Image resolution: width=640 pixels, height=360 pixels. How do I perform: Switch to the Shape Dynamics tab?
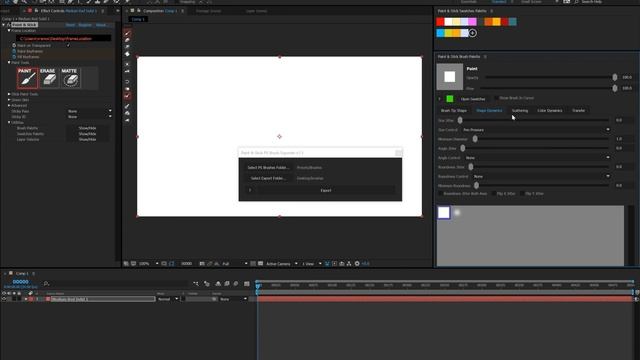(x=489, y=111)
